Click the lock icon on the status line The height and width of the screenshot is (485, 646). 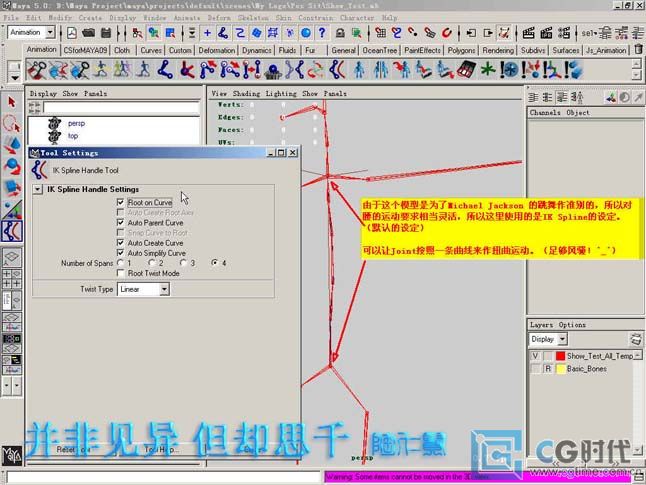pyautogui.click(x=340, y=33)
